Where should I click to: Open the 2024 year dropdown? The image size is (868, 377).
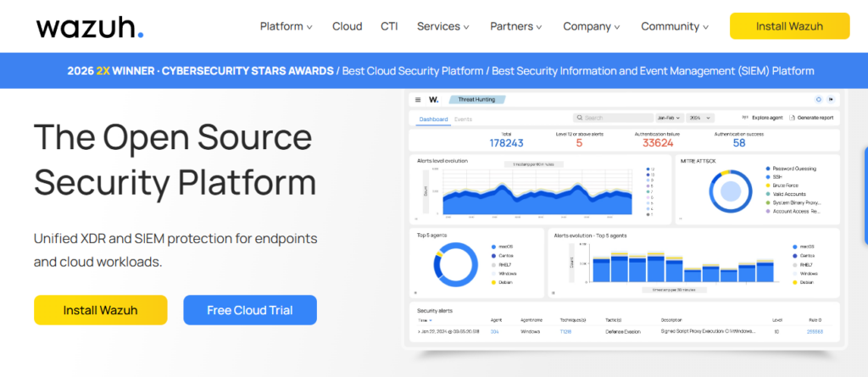(x=700, y=118)
